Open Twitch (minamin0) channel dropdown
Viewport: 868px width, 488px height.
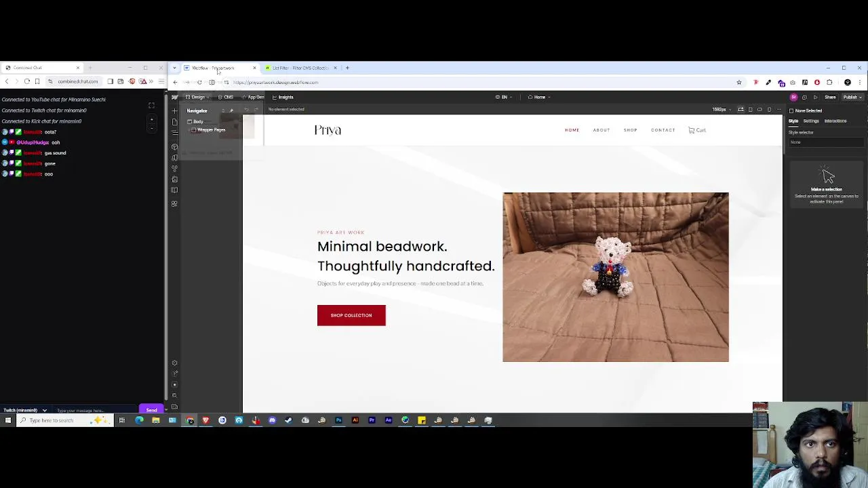click(25, 410)
